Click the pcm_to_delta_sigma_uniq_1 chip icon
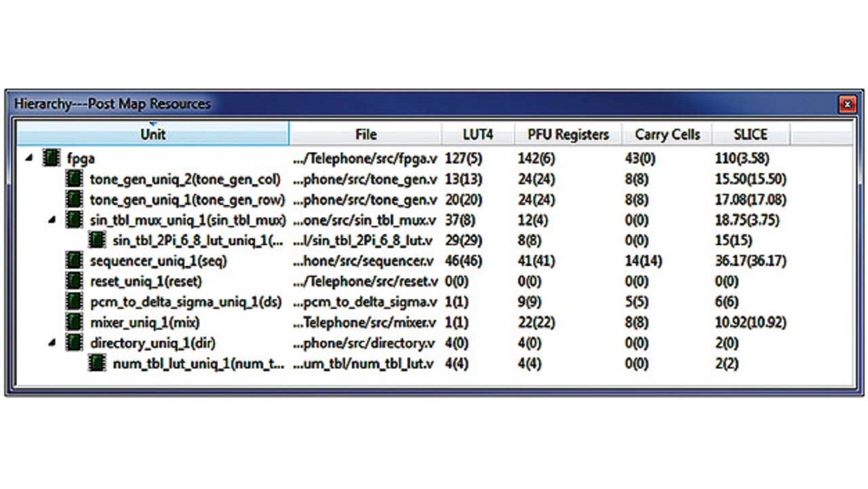Viewport: 868px width, 489px height. click(75, 301)
